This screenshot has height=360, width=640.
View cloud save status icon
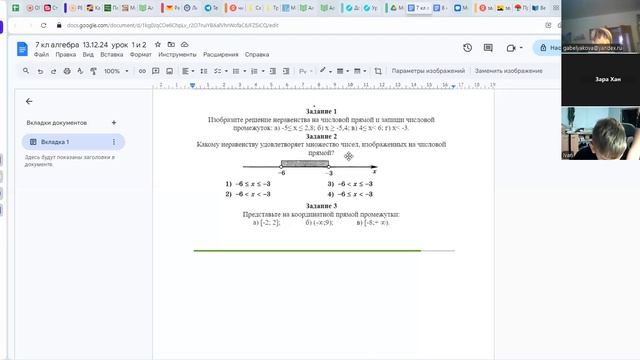184,44
